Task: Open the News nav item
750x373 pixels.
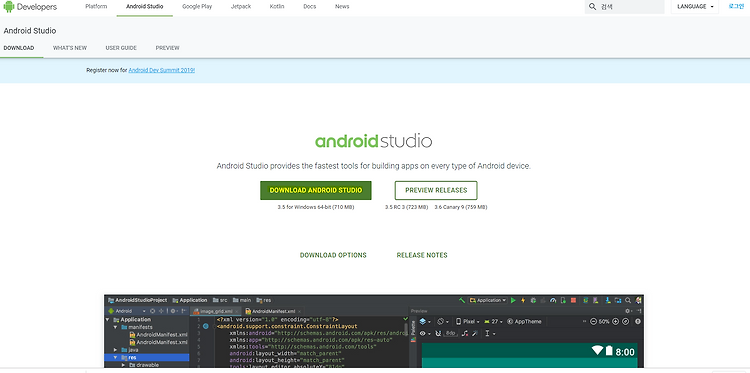Action: [342, 7]
